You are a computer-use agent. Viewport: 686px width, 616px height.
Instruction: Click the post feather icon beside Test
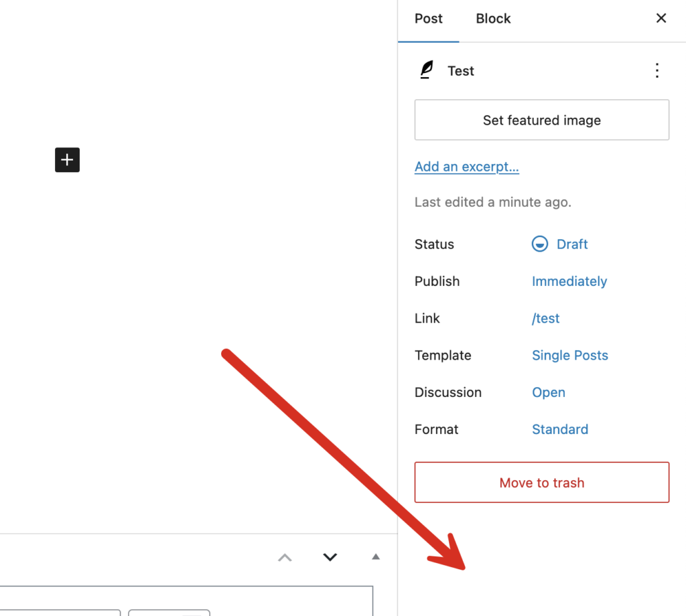pos(426,70)
